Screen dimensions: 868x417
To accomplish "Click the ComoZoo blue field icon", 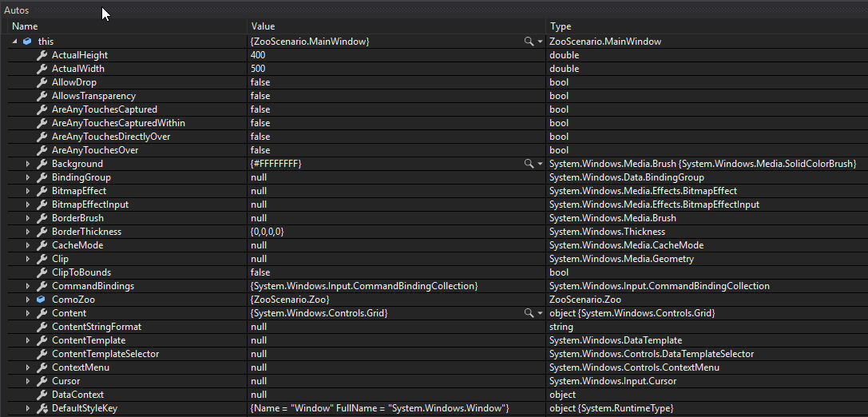I will pyautogui.click(x=42, y=299).
